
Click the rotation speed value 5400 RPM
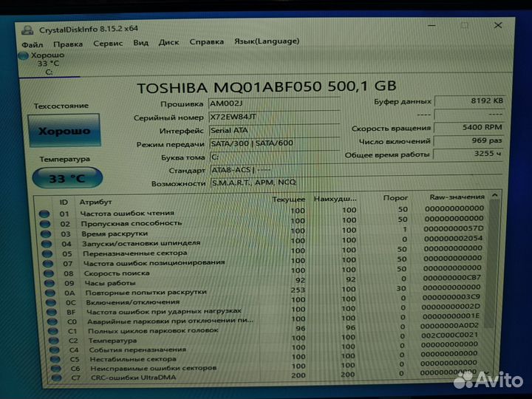pyautogui.click(x=469, y=128)
